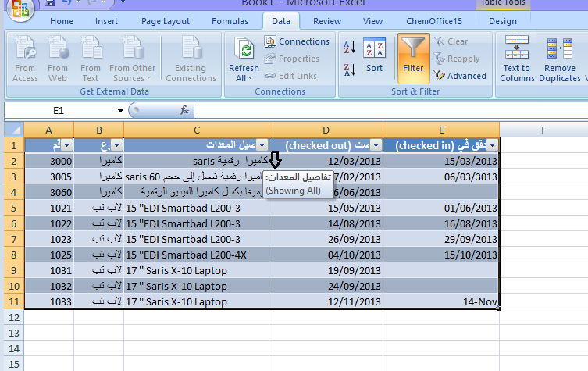
Task: Click cell containing 3060
Action: click(x=49, y=192)
